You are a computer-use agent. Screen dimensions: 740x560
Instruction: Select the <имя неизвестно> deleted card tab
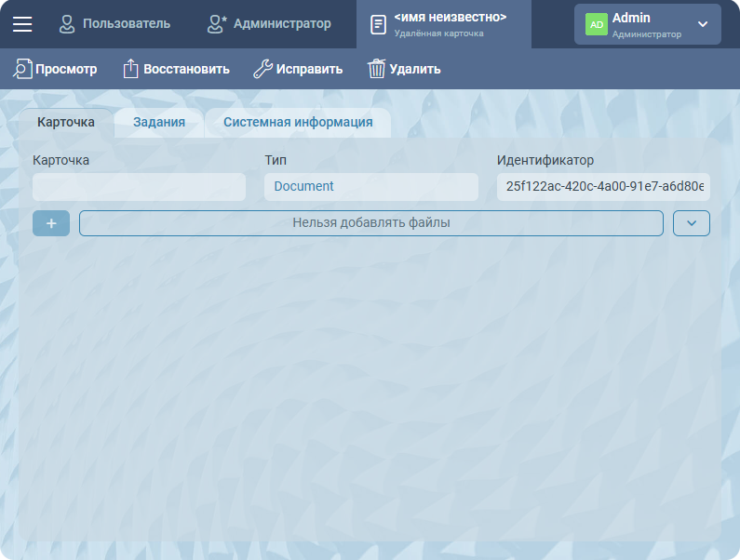click(x=451, y=24)
